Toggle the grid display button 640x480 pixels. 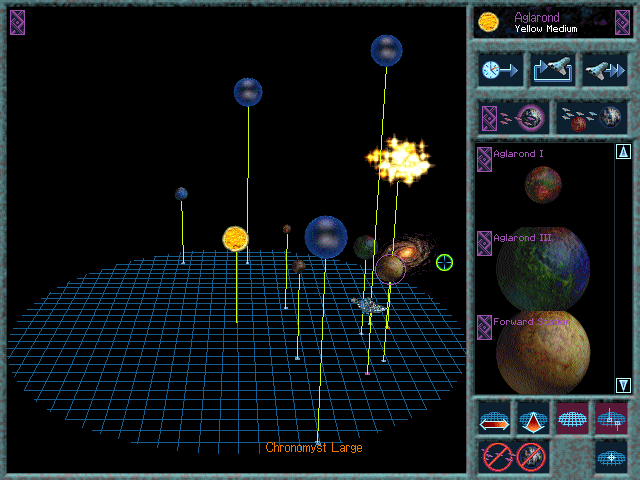click(572, 418)
